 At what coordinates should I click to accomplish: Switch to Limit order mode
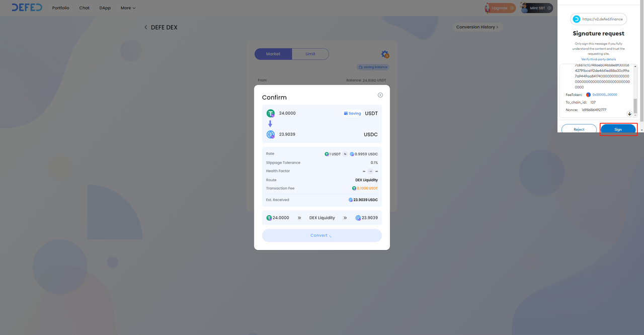point(310,54)
